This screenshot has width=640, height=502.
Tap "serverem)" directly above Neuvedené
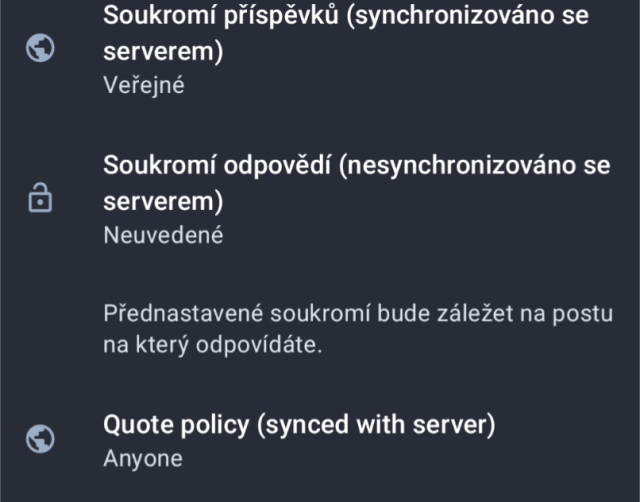tap(163, 200)
